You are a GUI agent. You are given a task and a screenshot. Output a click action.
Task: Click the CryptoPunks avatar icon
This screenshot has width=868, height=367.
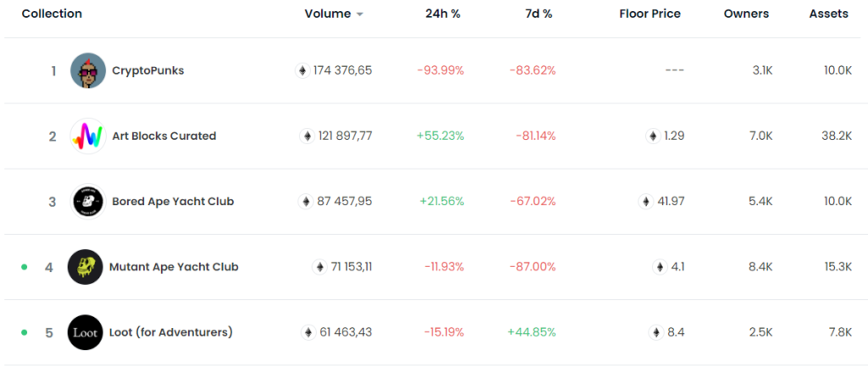88,70
